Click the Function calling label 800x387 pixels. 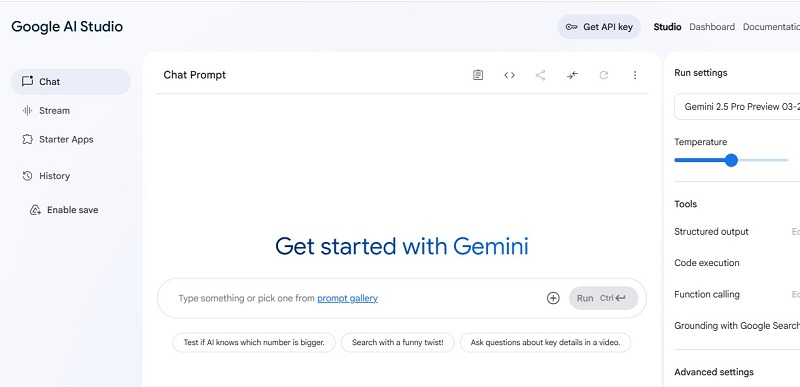coord(707,294)
